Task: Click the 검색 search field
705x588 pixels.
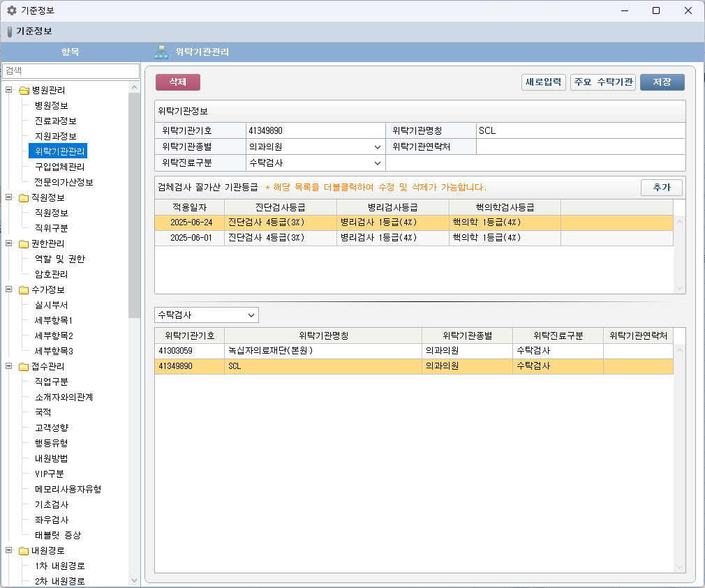Action: (x=70, y=71)
